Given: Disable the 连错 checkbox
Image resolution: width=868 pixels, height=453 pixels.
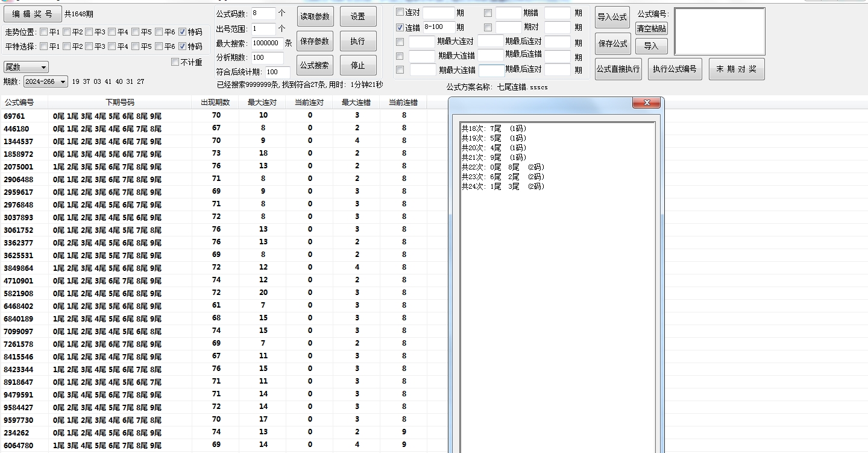Looking at the screenshot, I should tap(400, 27).
